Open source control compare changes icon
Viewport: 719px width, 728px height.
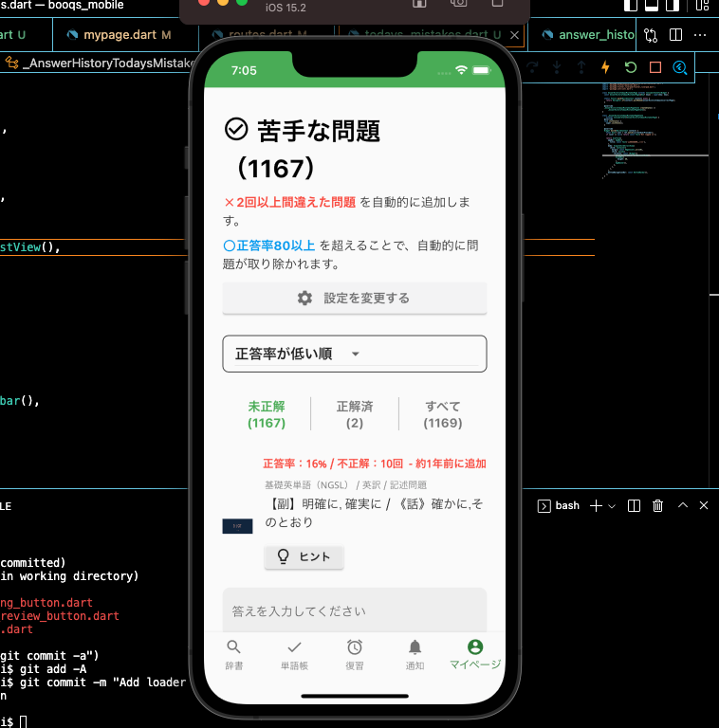click(651, 35)
